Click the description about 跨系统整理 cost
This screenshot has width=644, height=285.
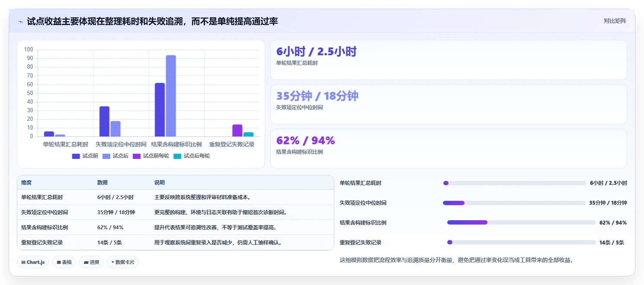(203, 197)
